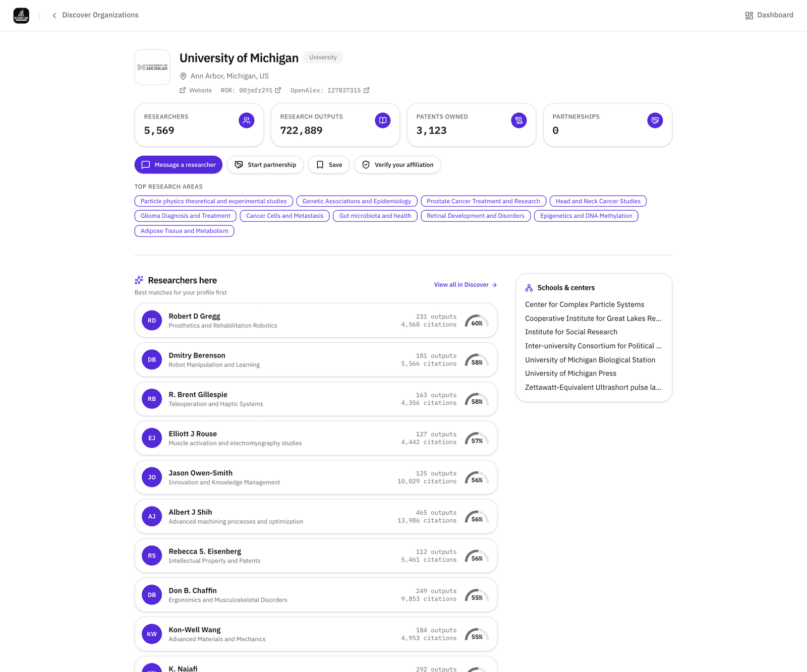Select Genetic Associations and Epidemiology tag
The width and height of the screenshot is (807, 672).
click(357, 201)
